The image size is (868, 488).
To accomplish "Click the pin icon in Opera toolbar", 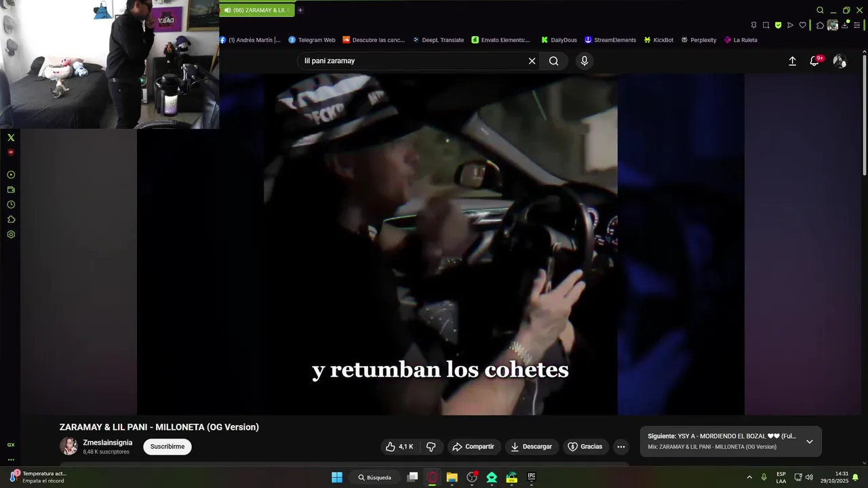I will tap(754, 25).
